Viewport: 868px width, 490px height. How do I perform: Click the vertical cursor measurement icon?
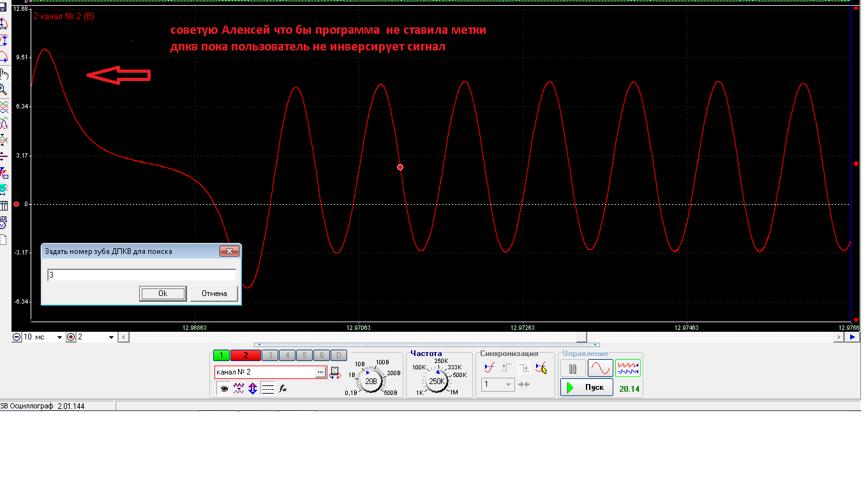tap(3, 139)
